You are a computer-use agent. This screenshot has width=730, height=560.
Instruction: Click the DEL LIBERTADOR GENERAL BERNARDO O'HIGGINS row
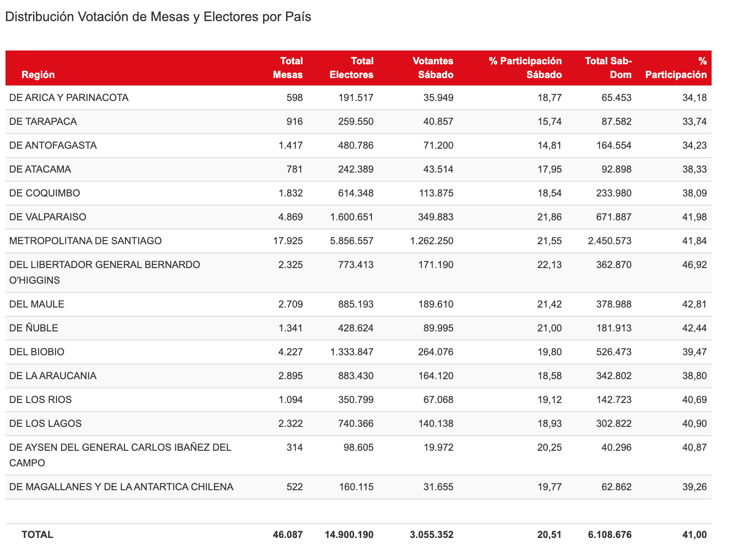click(105, 272)
